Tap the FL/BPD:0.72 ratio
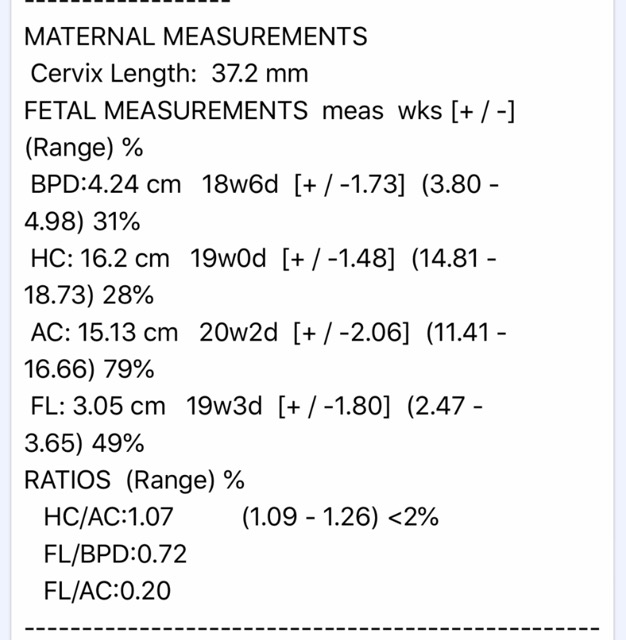 115,554
